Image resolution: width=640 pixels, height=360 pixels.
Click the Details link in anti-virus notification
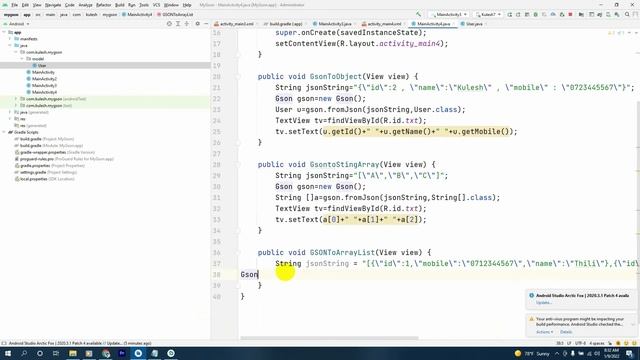[x=566, y=332]
